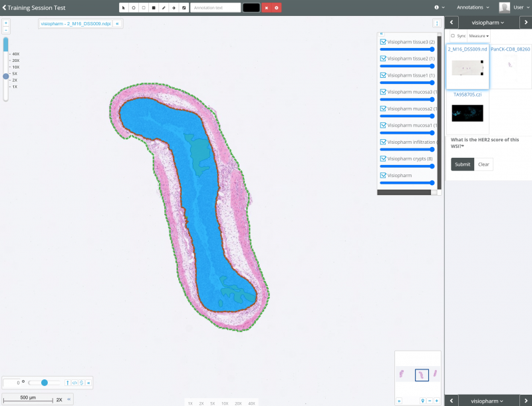Select the arrow annotation tool

pos(174,7)
